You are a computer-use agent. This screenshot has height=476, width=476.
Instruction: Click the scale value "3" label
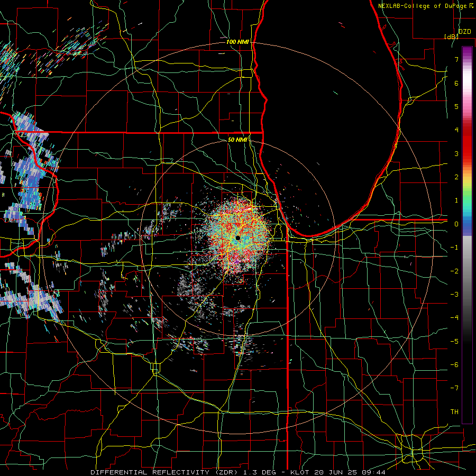(x=456, y=153)
